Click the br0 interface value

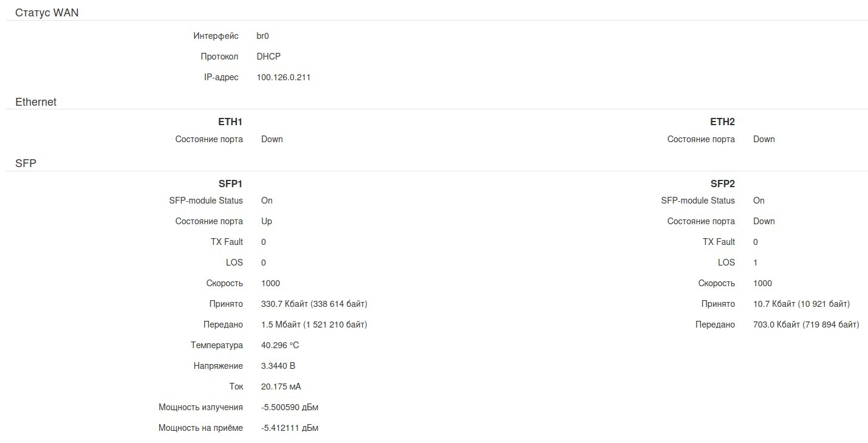[x=262, y=36]
